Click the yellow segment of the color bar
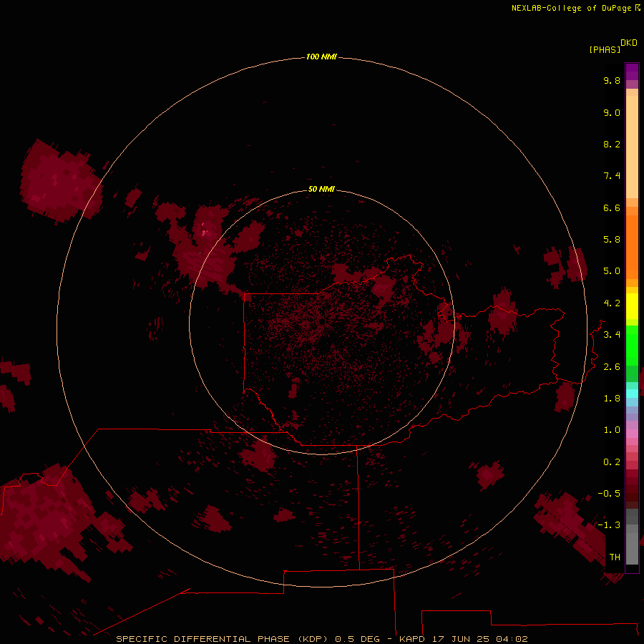The width and height of the screenshot is (644, 644). pyautogui.click(x=632, y=306)
